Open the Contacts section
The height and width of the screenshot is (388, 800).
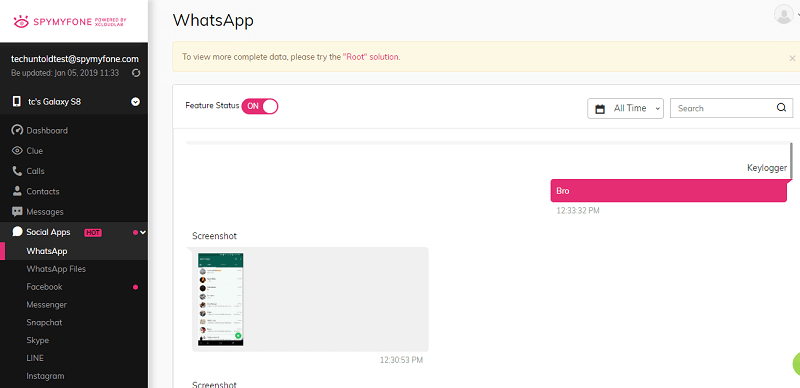(x=43, y=191)
